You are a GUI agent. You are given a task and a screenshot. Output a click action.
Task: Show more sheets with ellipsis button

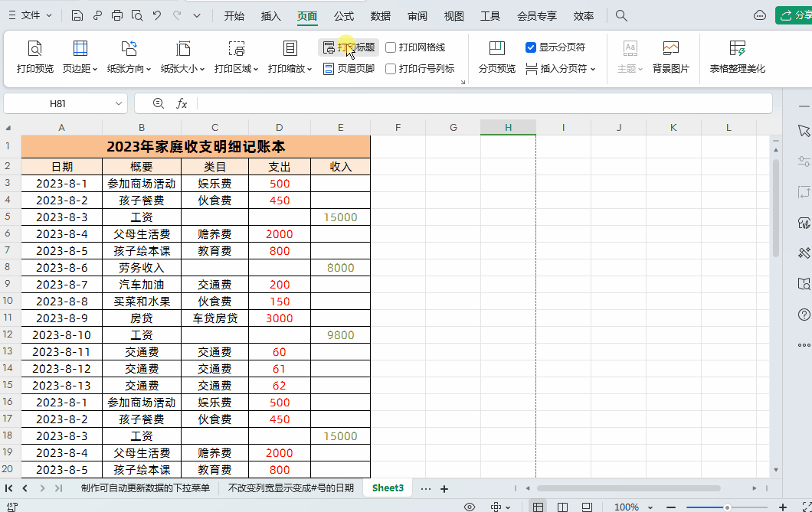point(426,489)
